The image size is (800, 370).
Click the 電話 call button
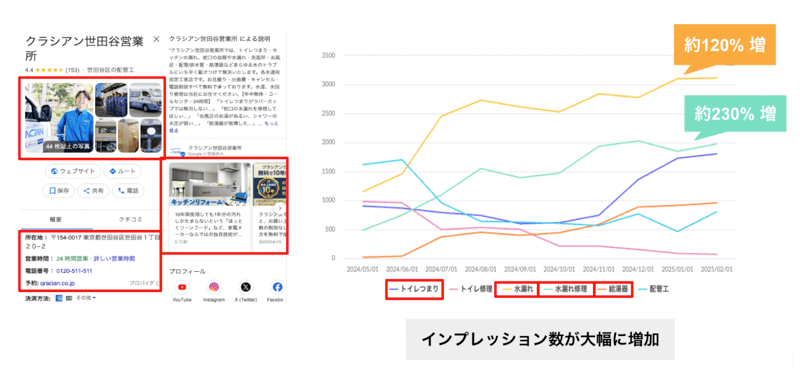(128, 191)
